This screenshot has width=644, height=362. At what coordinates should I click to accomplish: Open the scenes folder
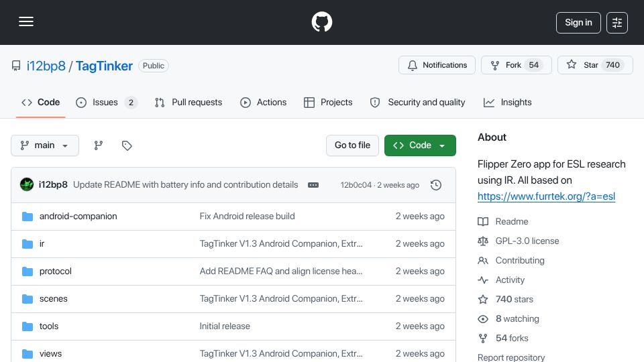[54, 299]
